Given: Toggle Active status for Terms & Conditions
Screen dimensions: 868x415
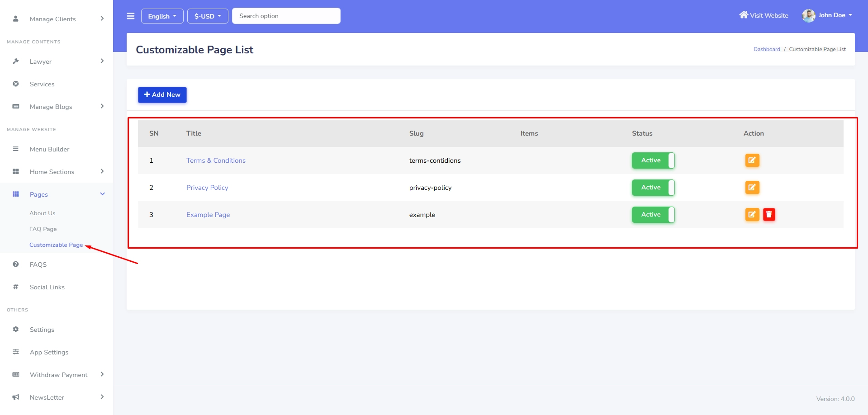Looking at the screenshot, I should pos(653,160).
